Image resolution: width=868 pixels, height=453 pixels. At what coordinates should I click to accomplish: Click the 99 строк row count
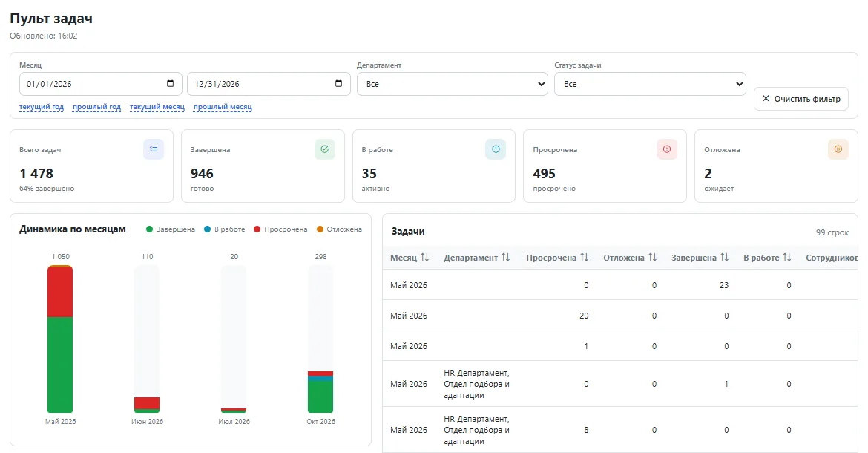tap(832, 232)
